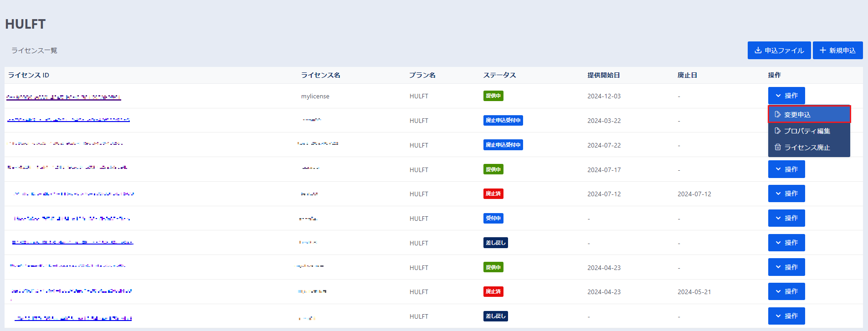Click the edit icon beside 変更申込
The image size is (868, 331).
(x=778, y=115)
